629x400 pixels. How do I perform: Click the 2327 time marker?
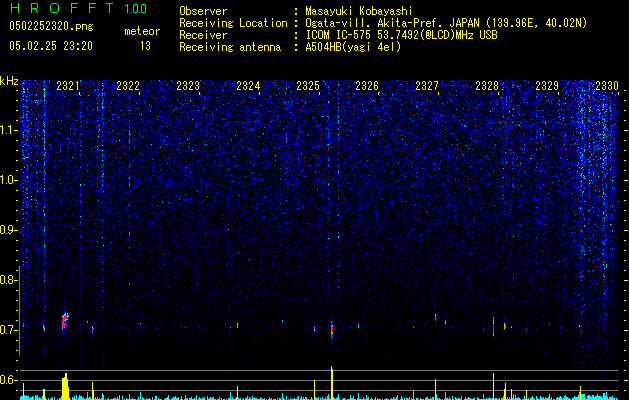click(x=427, y=85)
